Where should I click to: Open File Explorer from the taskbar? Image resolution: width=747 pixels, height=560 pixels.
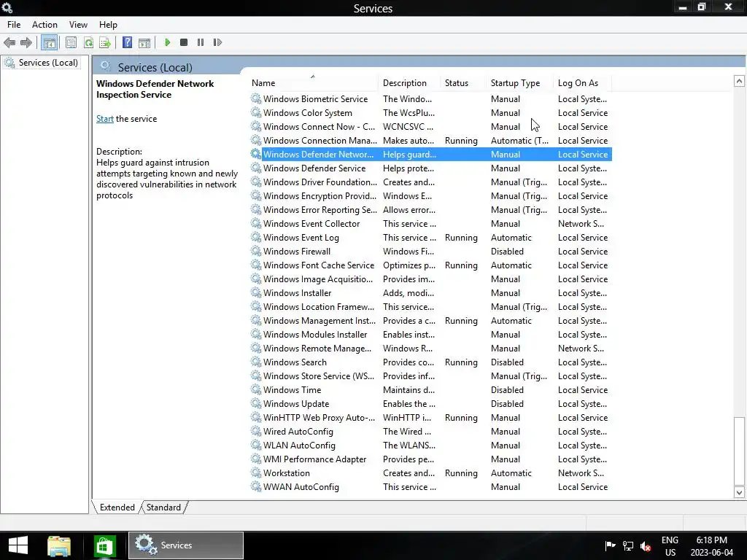click(x=59, y=545)
